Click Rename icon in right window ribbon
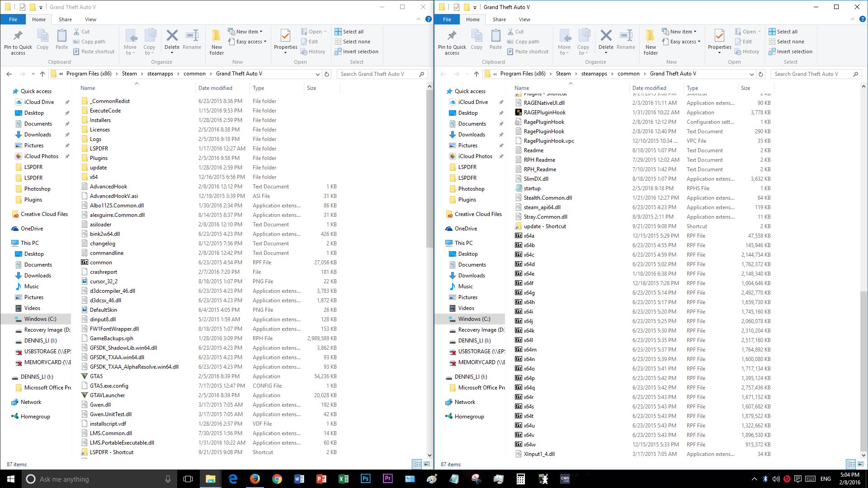This screenshot has height=488, width=868. pos(626,40)
